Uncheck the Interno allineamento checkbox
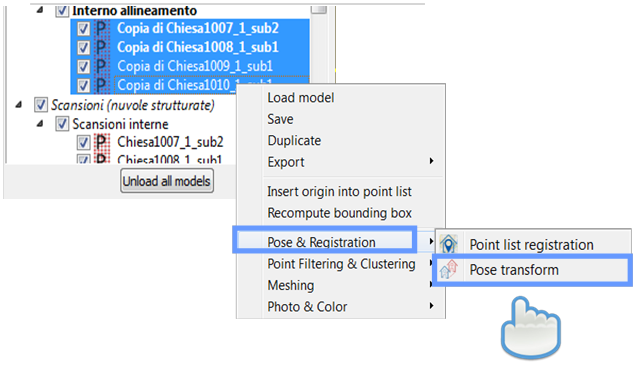The height and width of the screenshot is (367, 636). coord(62,11)
